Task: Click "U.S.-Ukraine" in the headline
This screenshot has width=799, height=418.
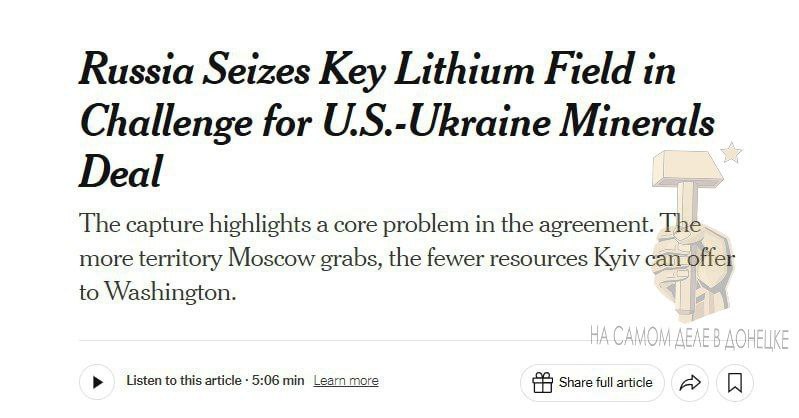Action: 436,121
